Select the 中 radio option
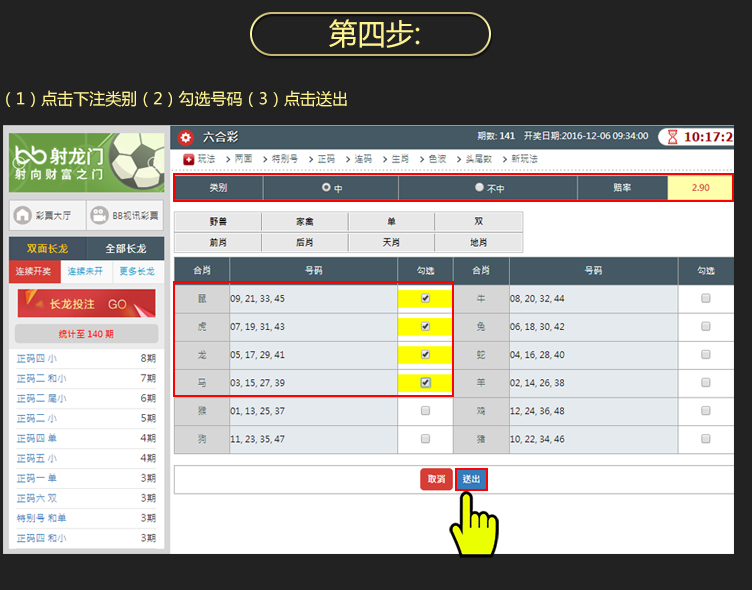This screenshot has height=590, width=752. coord(326,188)
